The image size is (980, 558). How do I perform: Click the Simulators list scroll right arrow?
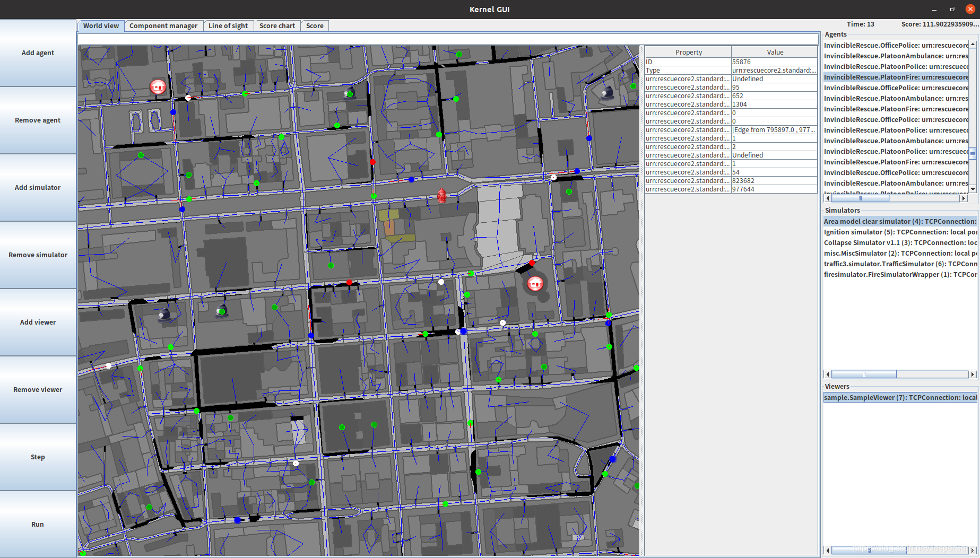click(x=973, y=374)
